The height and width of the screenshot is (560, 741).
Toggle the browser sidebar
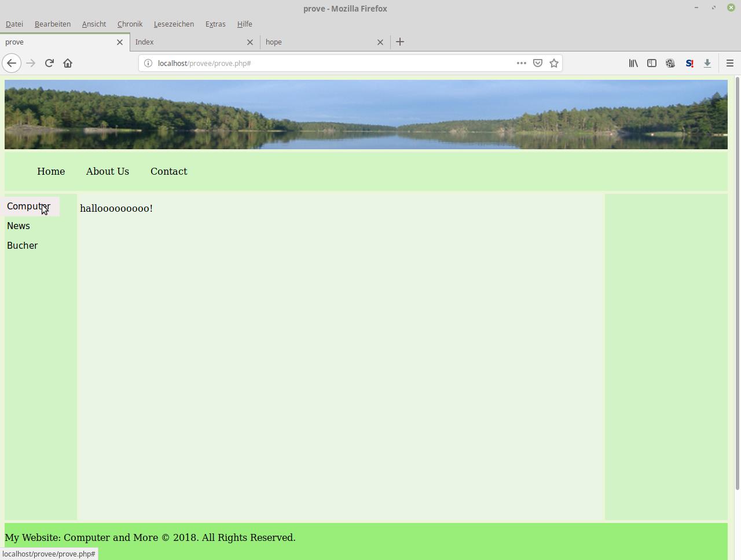point(651,63)
